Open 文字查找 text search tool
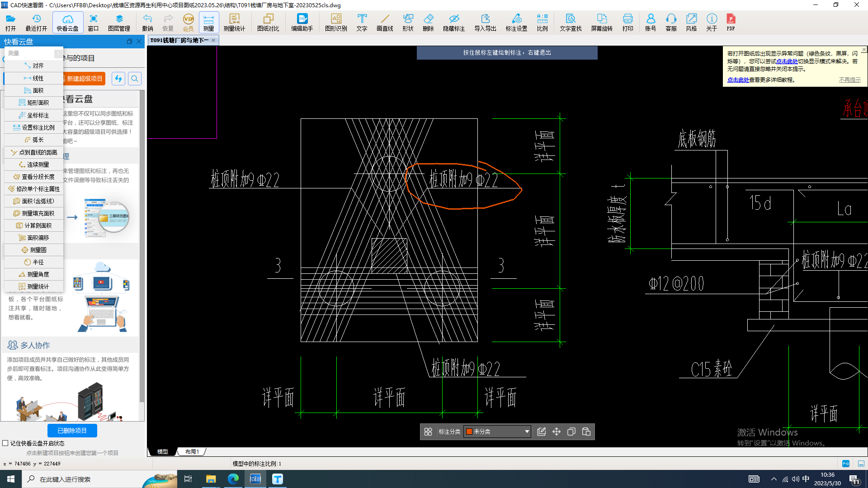This screenshot has width=868, height=488. click(571, 22)
